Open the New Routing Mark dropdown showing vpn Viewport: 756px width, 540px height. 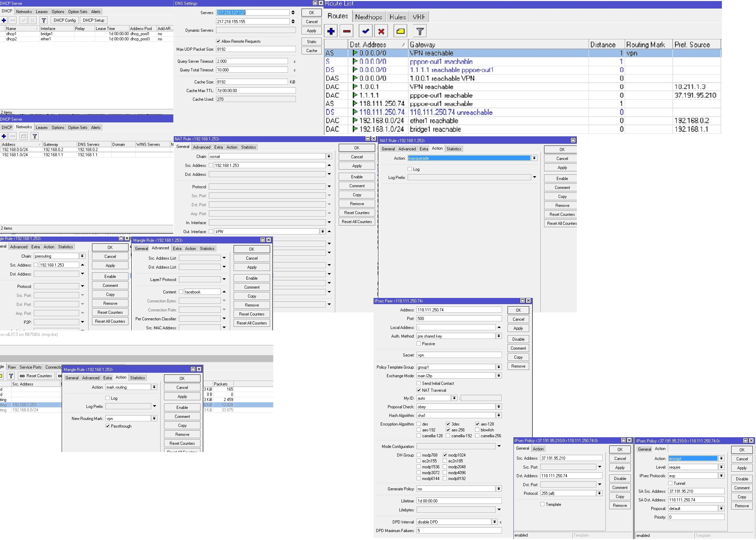click(154, 419)
